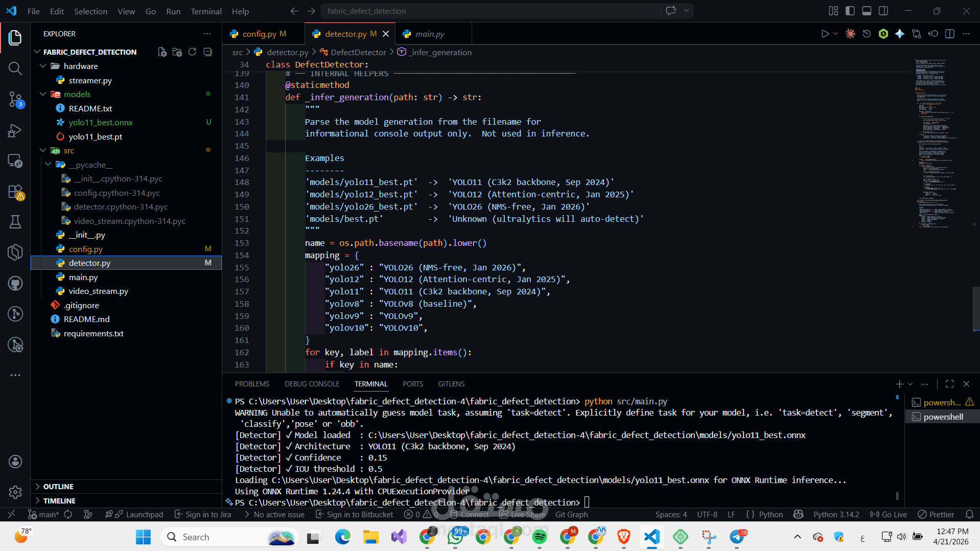The height and width of the screenshot is (551, 980).
Task: Toggle the bottom panel visibility
Action: coord(867,11)
